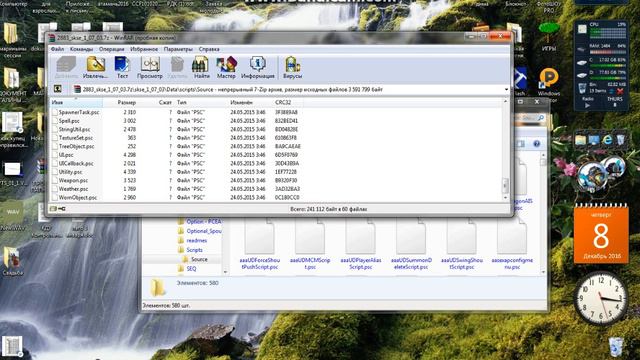640x360 pixels.
Task: Show archive Information (Информация) icon
Action: [x=258, y=68]
